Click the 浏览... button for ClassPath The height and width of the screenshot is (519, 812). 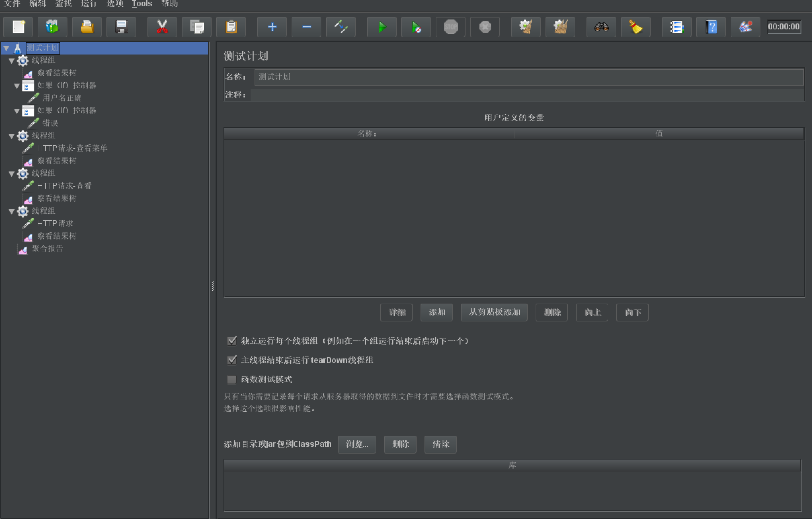(x=357, y=444)
